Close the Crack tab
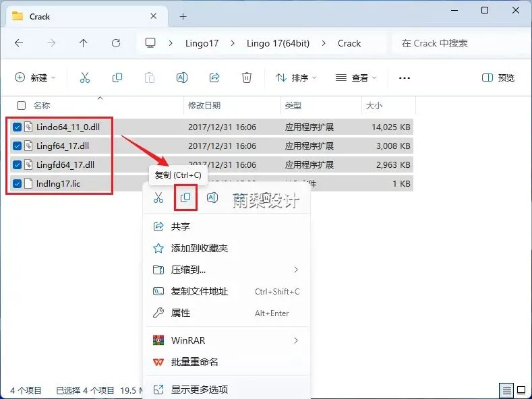The width and height of the screenshot is (532, 399). [x=153, y=16]
